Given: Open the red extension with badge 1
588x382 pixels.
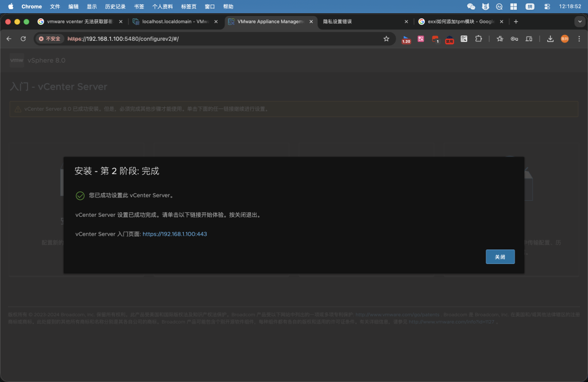Looking at the screenshot, I should tap(435, 39).
